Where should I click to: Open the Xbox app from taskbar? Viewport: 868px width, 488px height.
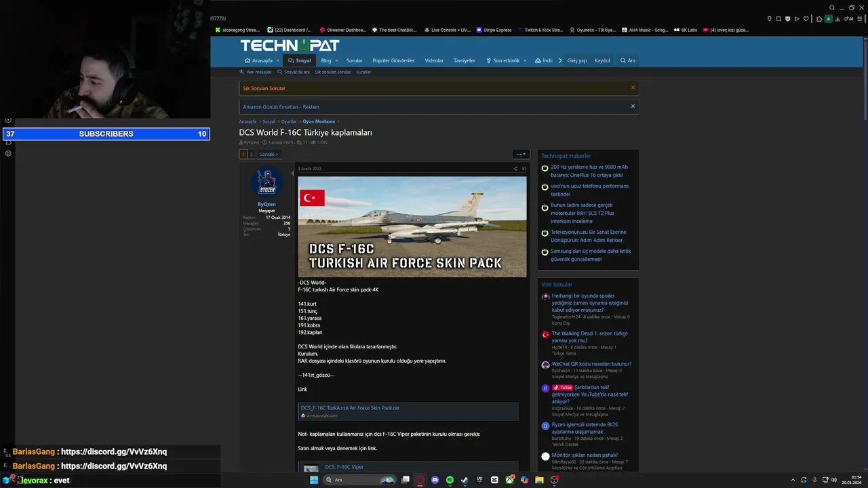click(509, 480)
